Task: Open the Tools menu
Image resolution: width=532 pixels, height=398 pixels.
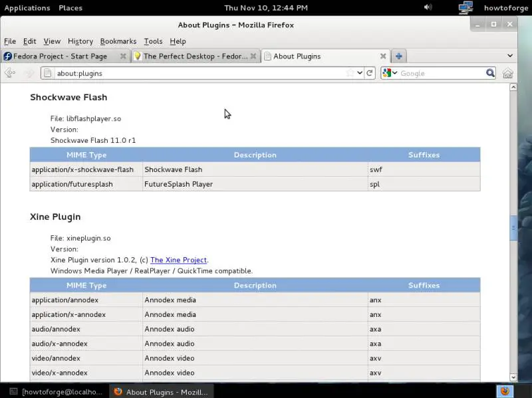Action: (153, 41)
